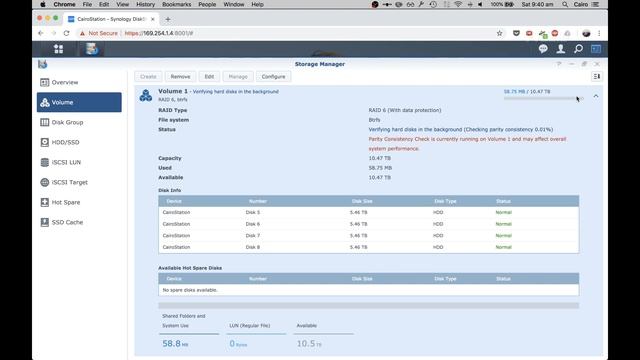The width and height of the screenshot is (640, 360).
Task: Click the address bar URL field
Action: [x=286, y=33]
